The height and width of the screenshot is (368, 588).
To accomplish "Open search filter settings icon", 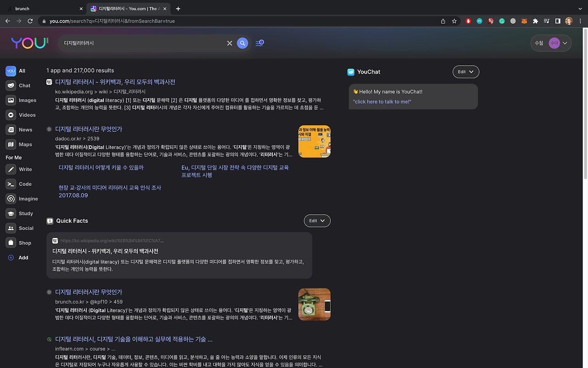I will (x=260, y=43).
